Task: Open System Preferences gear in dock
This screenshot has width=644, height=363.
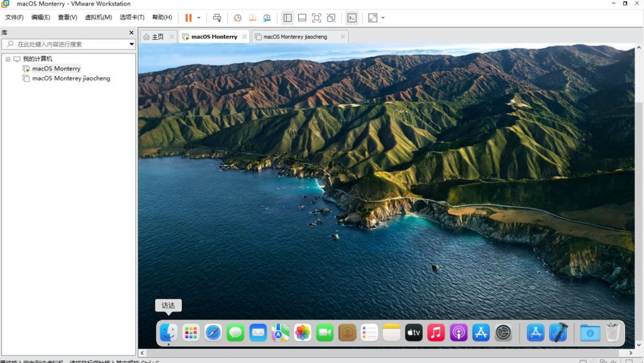Action: tap(503, 332)
